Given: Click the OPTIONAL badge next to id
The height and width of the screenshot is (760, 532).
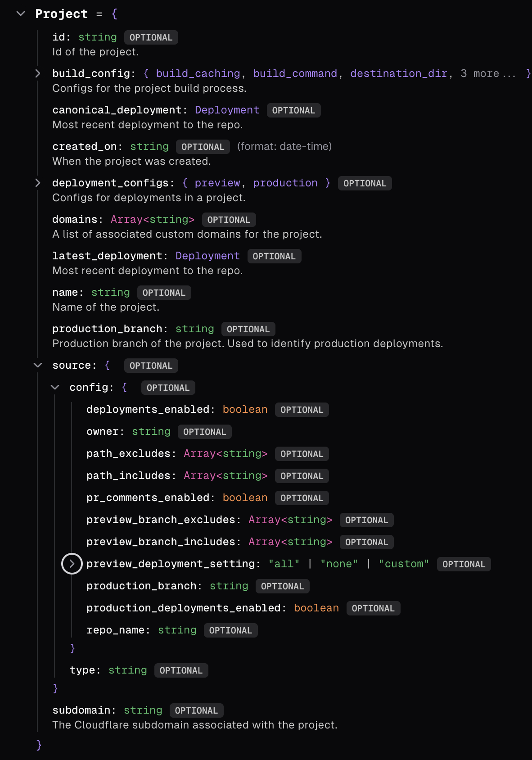Looking at the screenshot, I should click(x=151, y=37).
